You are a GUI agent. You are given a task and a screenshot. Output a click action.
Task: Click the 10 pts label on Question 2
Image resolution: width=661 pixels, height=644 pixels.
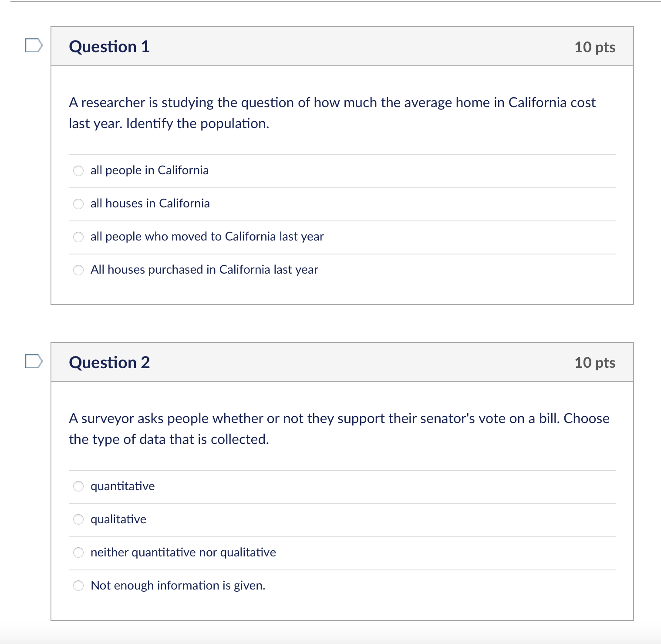595,362
